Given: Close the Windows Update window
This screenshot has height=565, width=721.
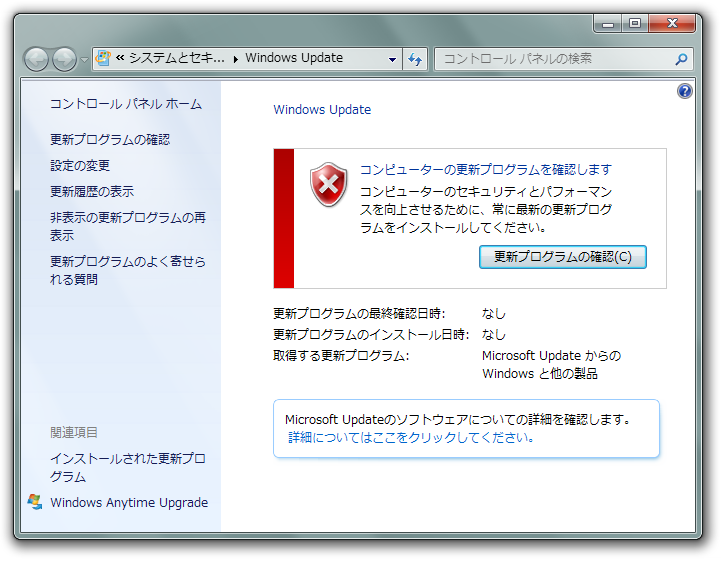Looking at the screenshot, I should tap(672, 23).
